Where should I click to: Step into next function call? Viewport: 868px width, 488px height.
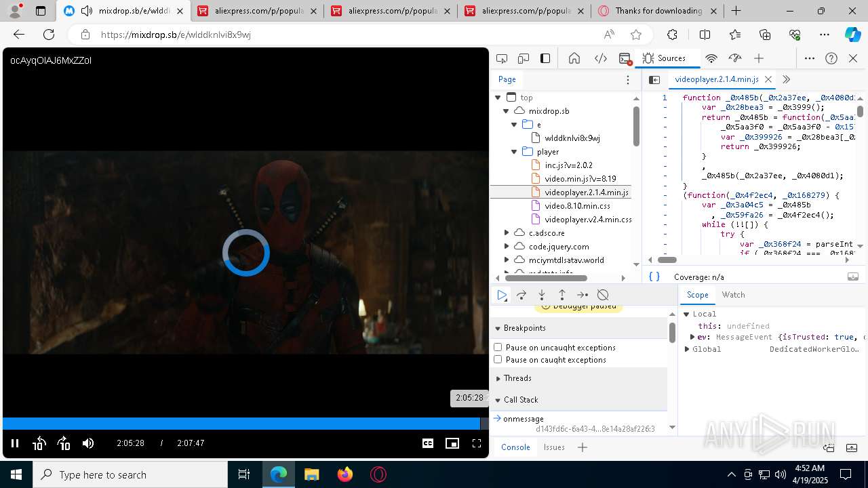coord(542,295)
